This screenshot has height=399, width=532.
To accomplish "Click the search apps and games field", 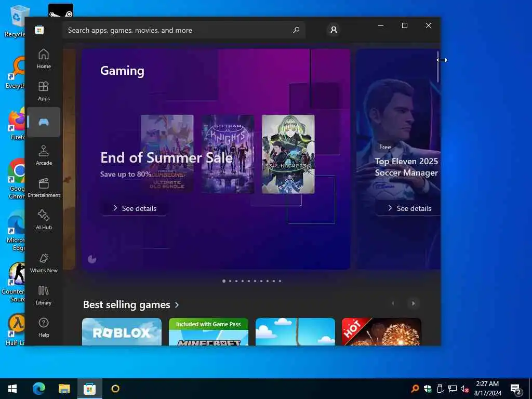I will click(x=184, y=30).
